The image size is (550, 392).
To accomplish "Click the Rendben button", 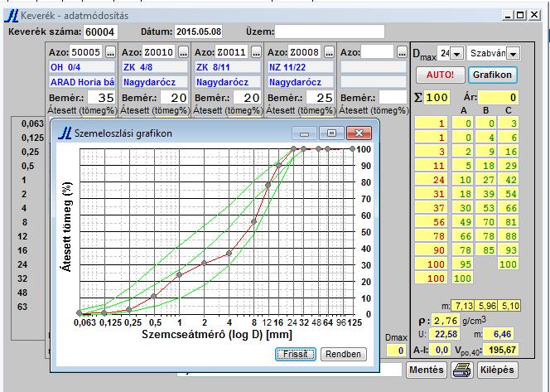I will (x=343, y=354).
